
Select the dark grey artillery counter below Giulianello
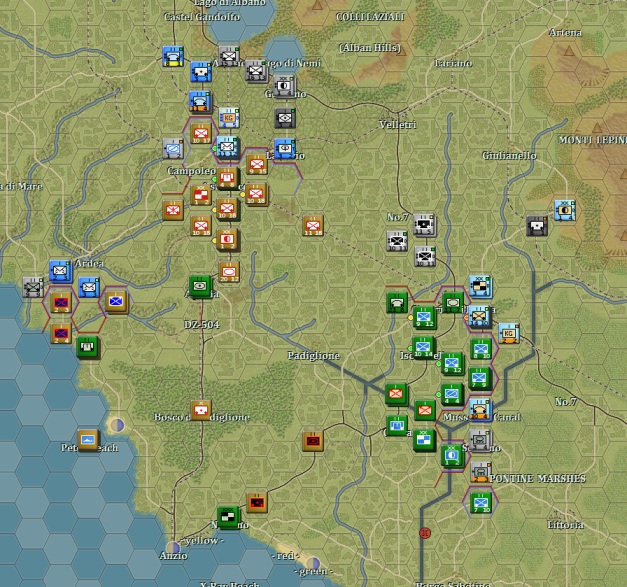tap(537, 226)
